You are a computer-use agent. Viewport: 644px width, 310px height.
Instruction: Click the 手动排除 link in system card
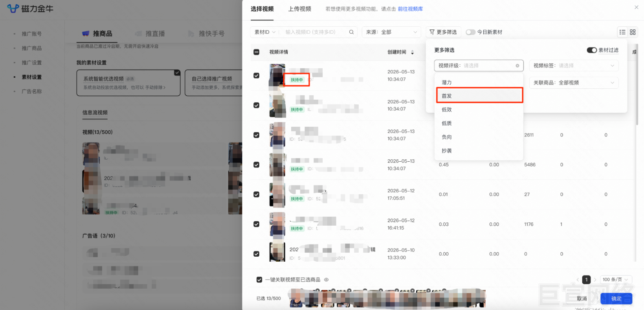[155, 88]
